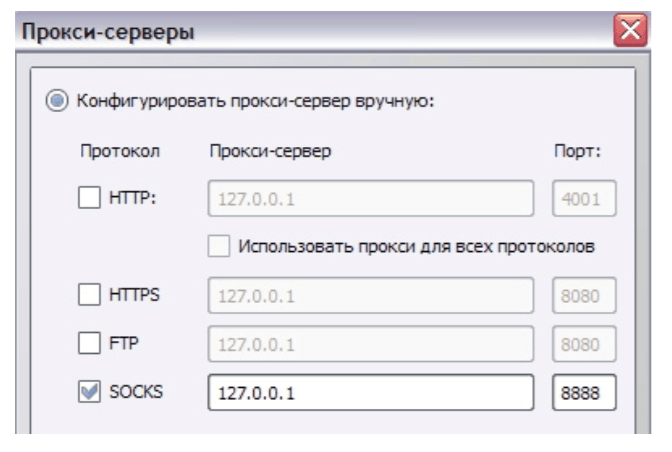Click the FTP port field

[x=584, y=344]
